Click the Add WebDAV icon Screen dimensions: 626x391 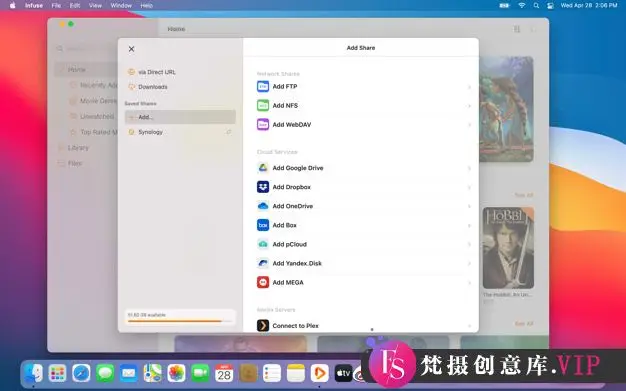[263, 125]
